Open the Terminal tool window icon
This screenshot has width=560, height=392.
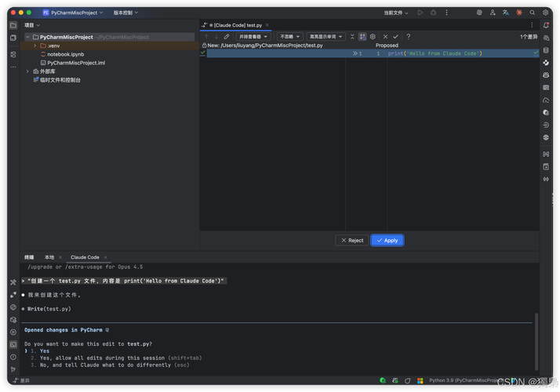pos(13,344)
